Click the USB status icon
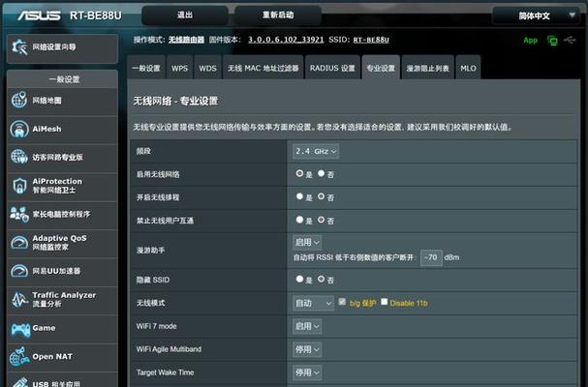588x387 pixels. tap(570, 40)
